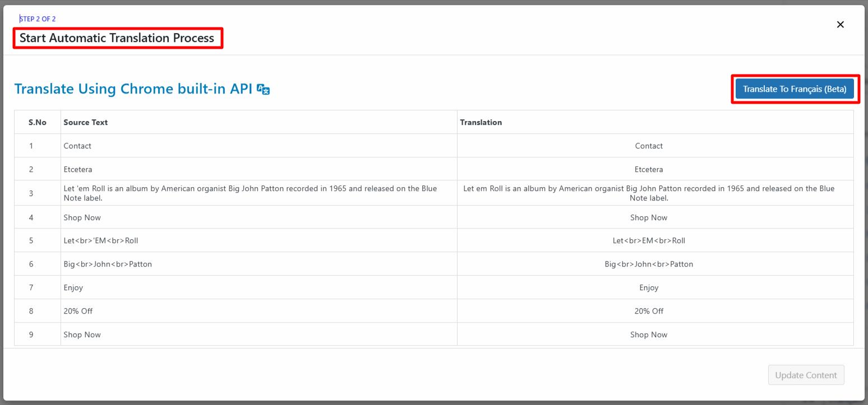Click the Translation column header

pos(481,122)
